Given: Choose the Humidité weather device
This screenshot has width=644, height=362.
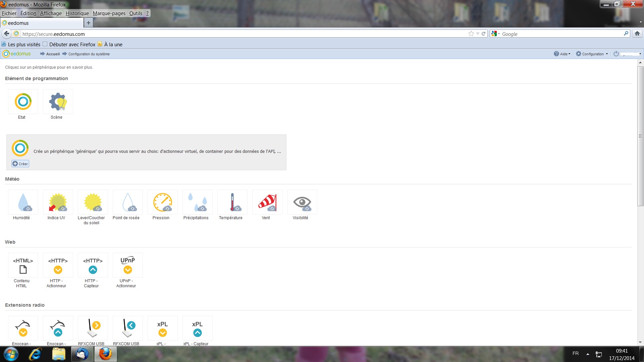Looking at the screenshot, I should point(23,202).
